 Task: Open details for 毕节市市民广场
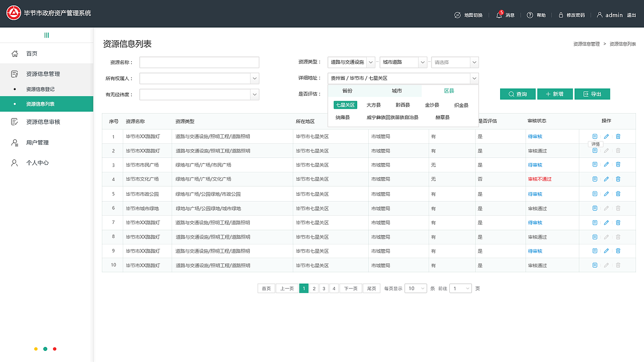(595, 164)
